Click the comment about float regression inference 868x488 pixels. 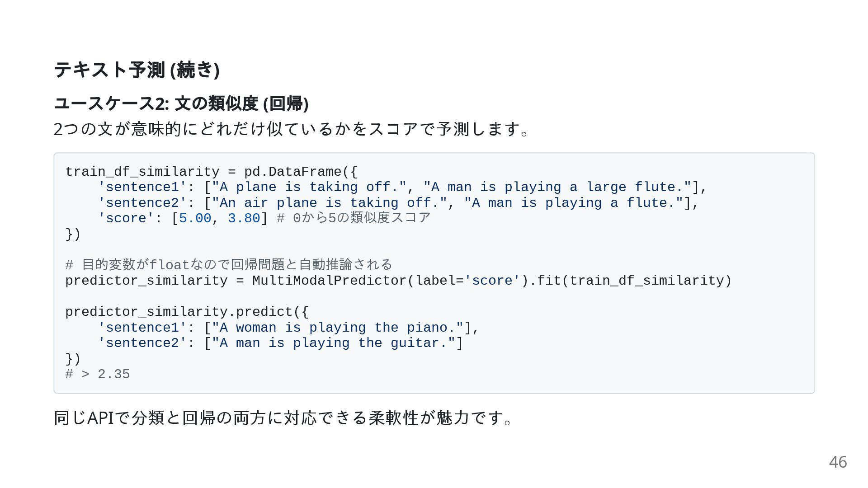tap(229, 264)
